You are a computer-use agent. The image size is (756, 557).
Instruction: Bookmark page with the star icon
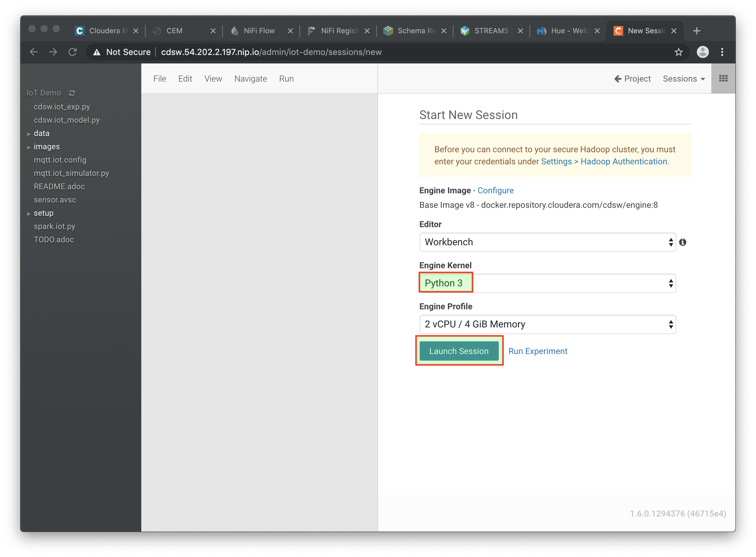678,52
